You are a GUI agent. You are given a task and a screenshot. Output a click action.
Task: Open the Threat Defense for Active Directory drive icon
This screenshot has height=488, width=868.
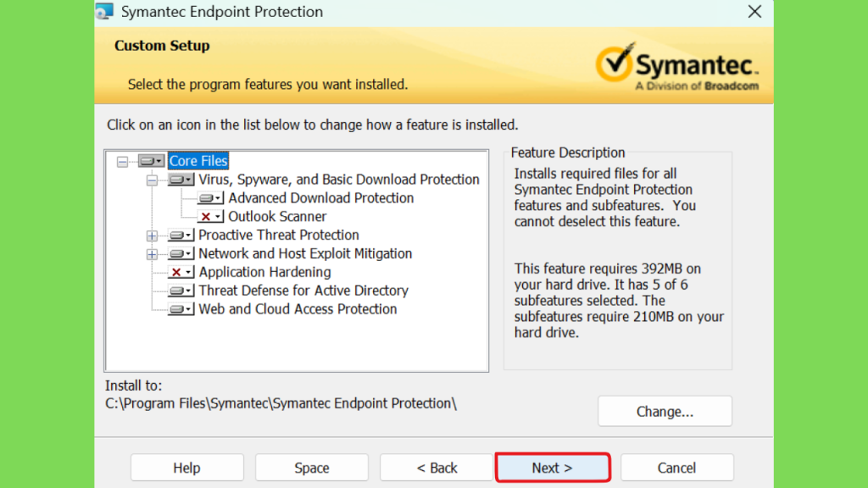pos(181,291)
